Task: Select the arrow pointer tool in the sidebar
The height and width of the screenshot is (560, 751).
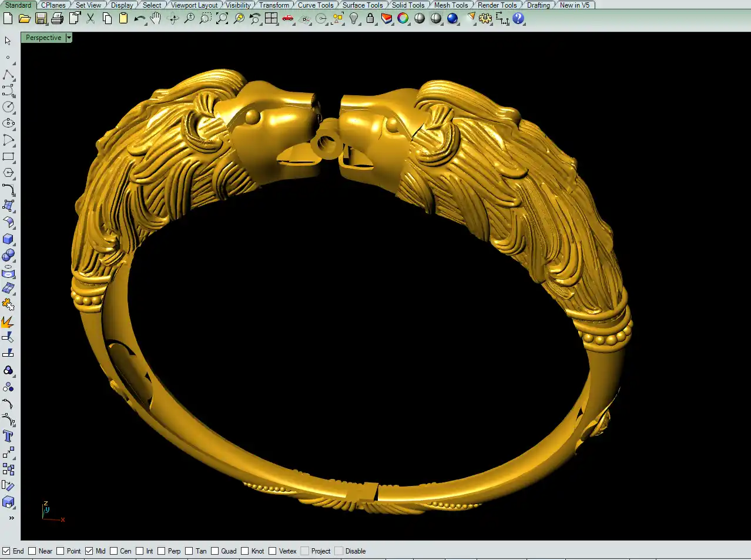Action: click(x=8, y=41)
